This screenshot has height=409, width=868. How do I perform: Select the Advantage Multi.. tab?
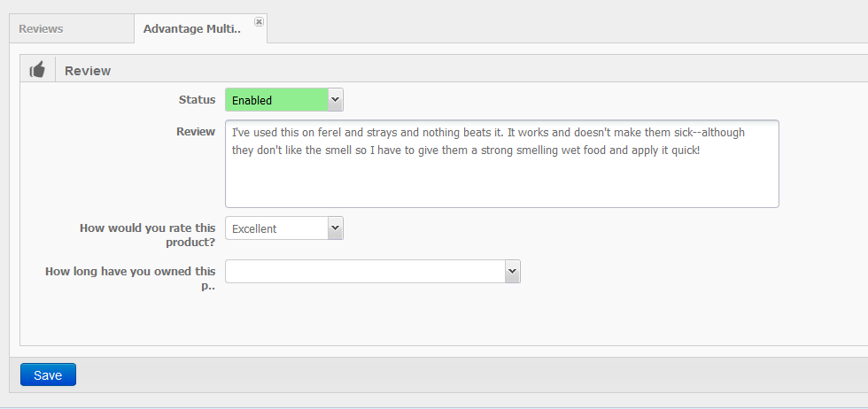(192, 29)
